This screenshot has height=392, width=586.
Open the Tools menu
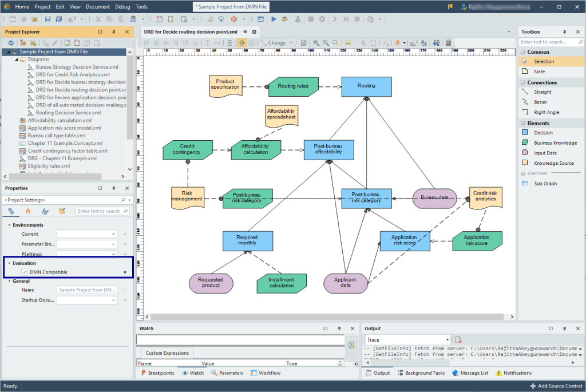coord(141,7)
